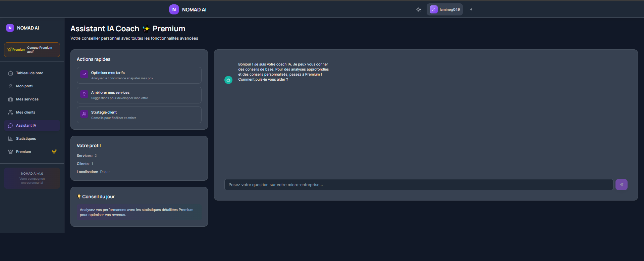Click the yellow lightbulb near Conseil du jour
Viewport: 644px width, 261px height.
pyautogui.click(x=79, y=197)
